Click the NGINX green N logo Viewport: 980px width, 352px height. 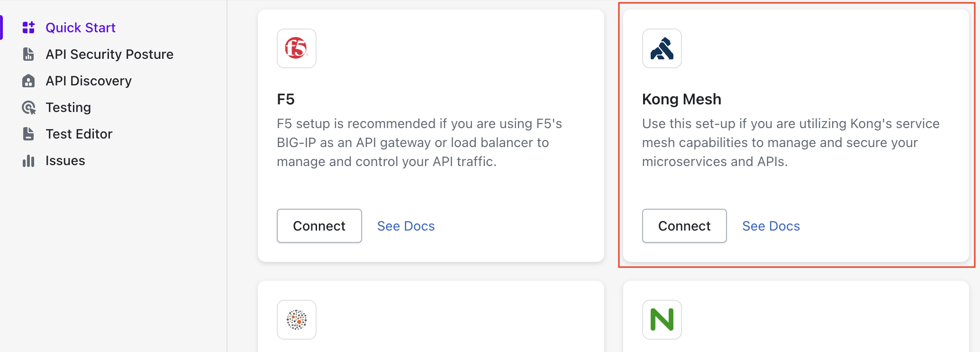point(662,320)
